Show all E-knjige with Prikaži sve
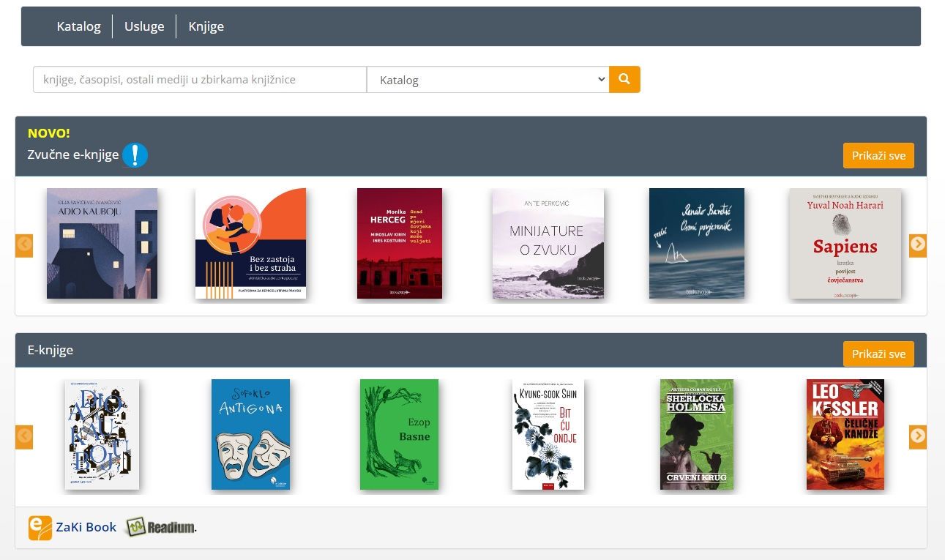The height and width of the screenshot is (560, 945). pos(878,354)
